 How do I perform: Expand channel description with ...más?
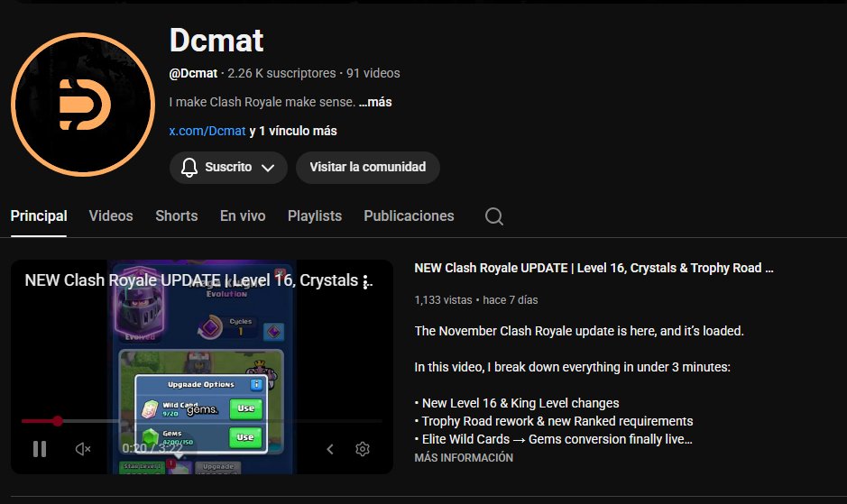coord(375,102)
